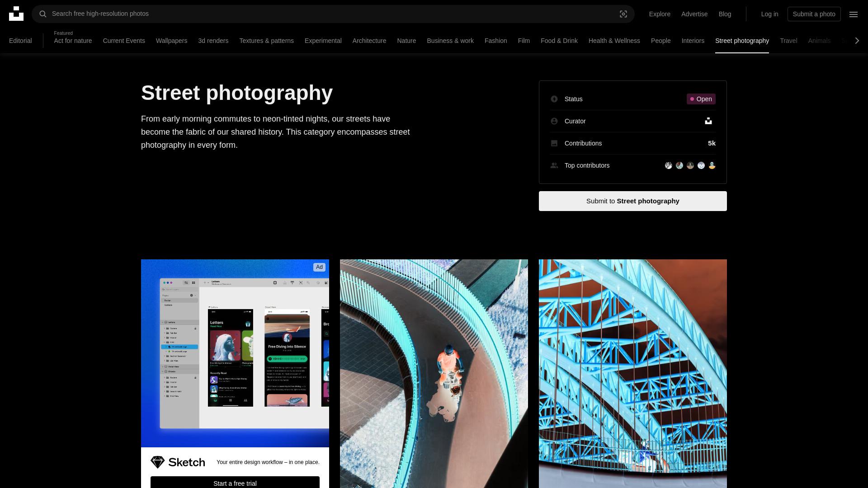This screenshot has height=488, width=868.
Task: Click the search magnifier icon
Action: point(43,14)
